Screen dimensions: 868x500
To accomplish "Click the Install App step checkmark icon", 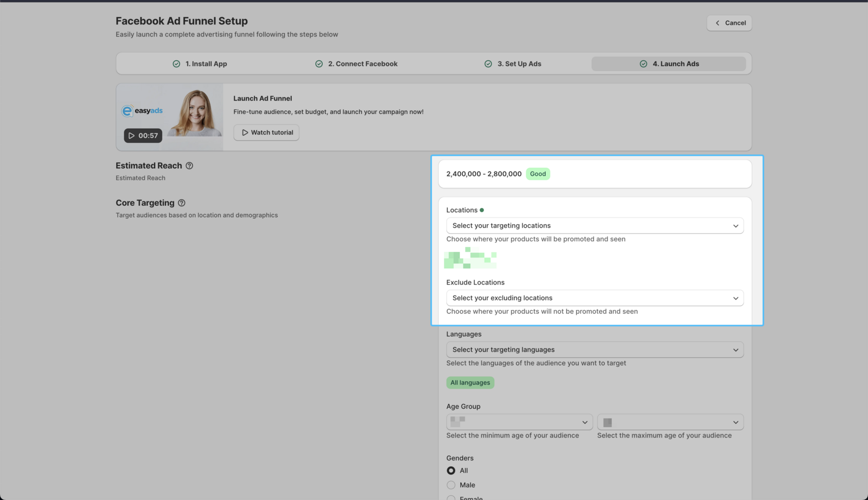I will (176, 64).
